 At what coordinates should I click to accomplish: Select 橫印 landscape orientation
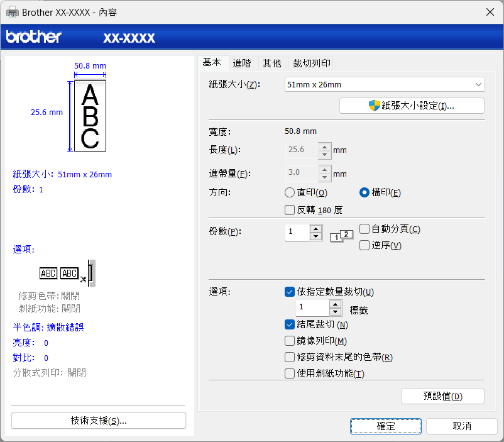[364, 192]
